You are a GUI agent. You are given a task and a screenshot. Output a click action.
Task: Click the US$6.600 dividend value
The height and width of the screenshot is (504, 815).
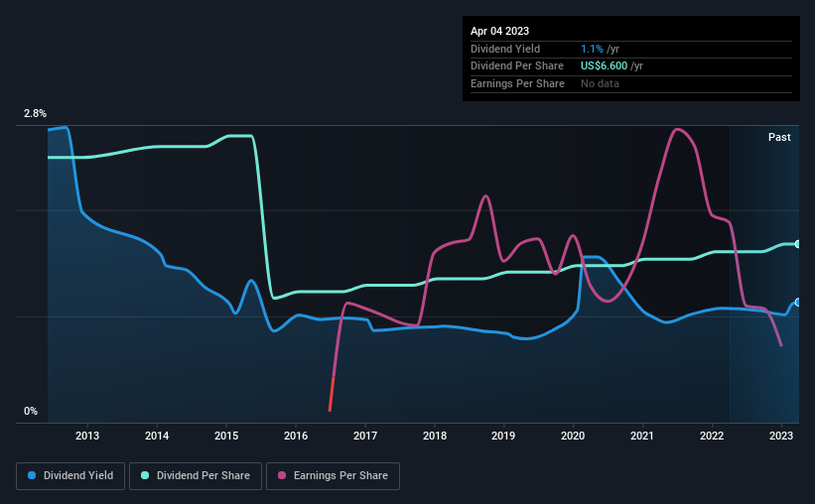[604, 66]
